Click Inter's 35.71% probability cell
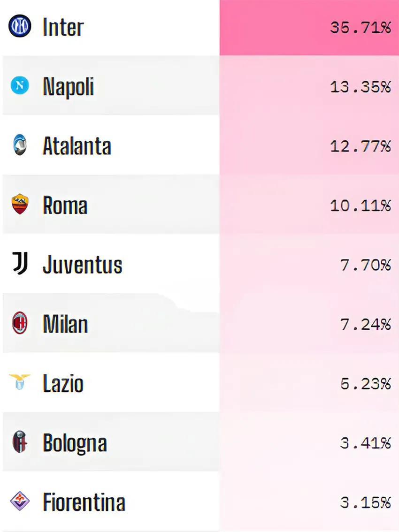The image size is (399, 532). tap(360, 28)
